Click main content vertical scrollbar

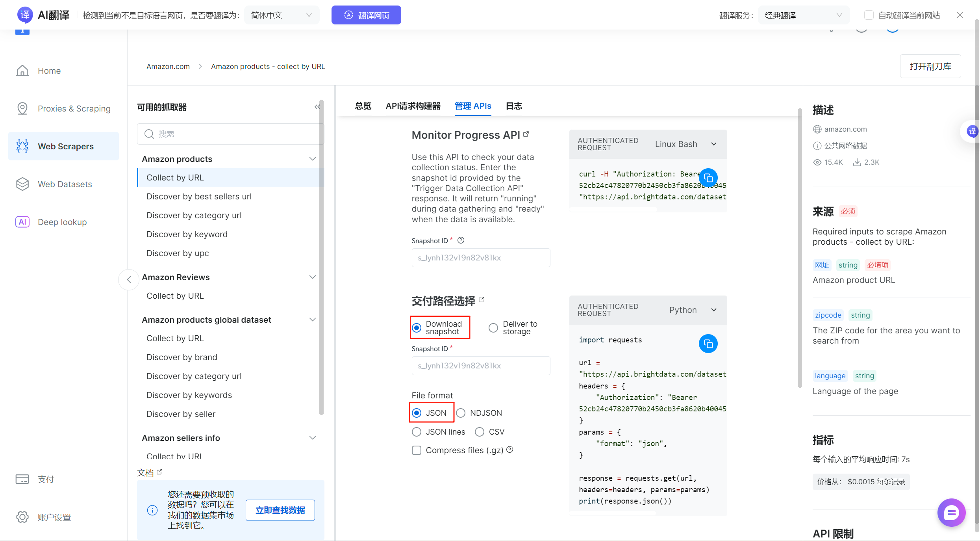coord(799,248)
